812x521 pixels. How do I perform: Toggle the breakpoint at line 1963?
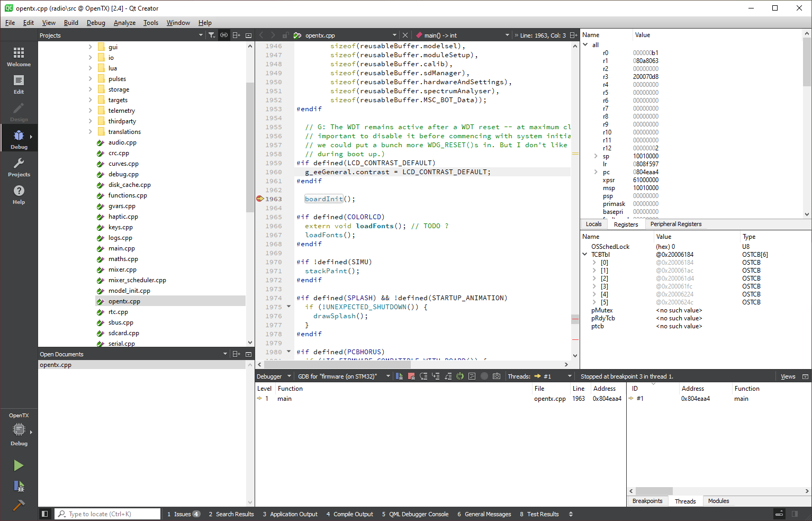(260, 199)
